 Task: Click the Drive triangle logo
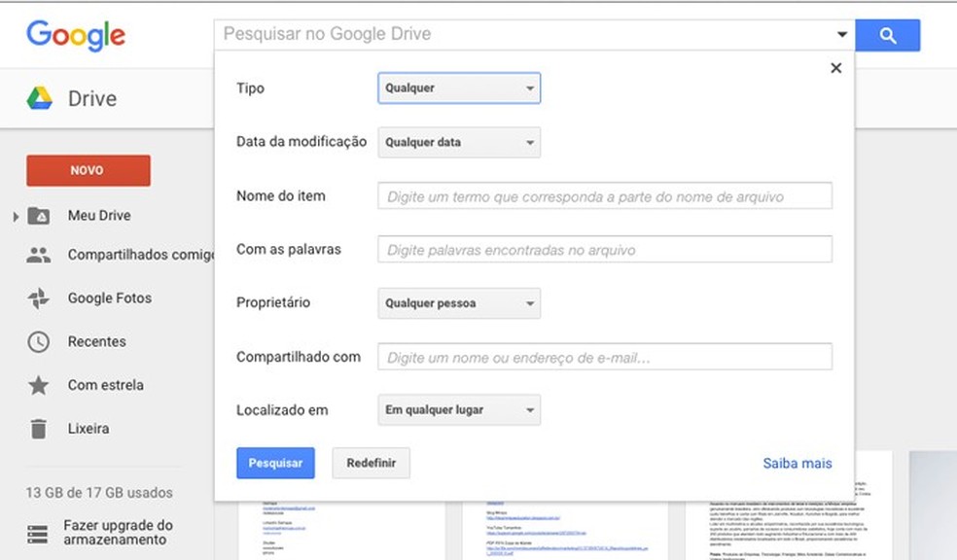point(40,98)
